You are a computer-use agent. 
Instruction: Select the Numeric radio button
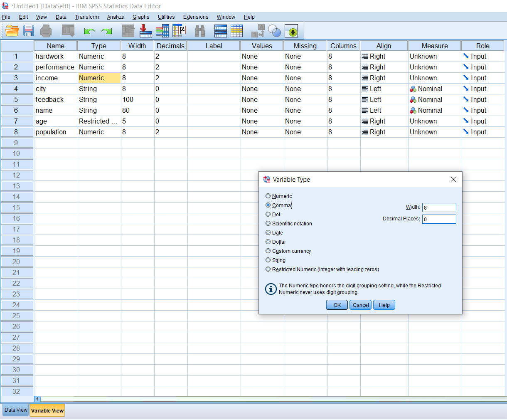pos(268,196)
